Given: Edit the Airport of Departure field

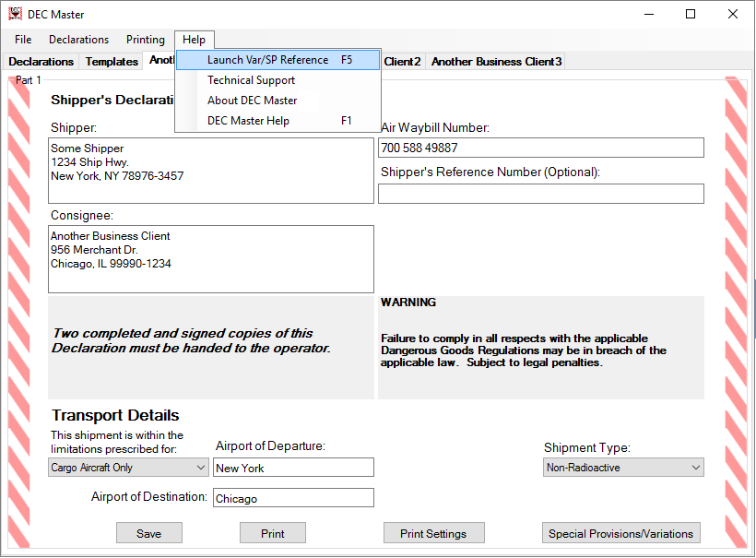Looking at the screenshot, I should [x=293, y=468].
